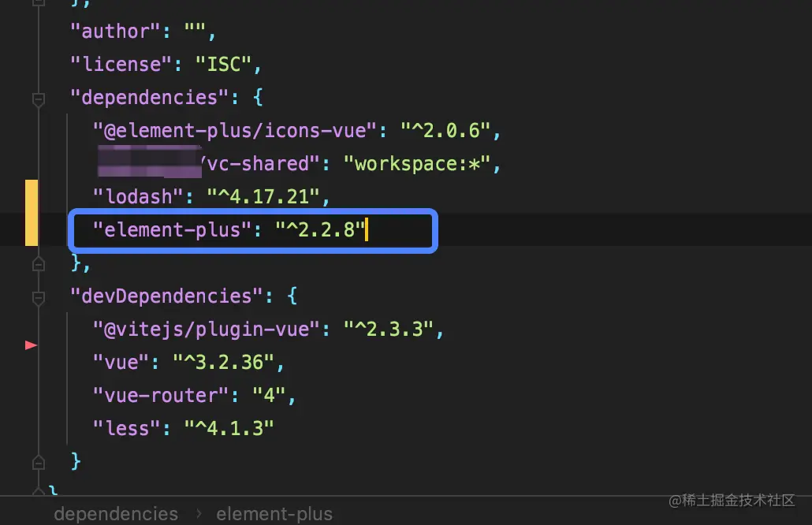
Task: Click the red arrow gutter marker
Action: point(31,344)
